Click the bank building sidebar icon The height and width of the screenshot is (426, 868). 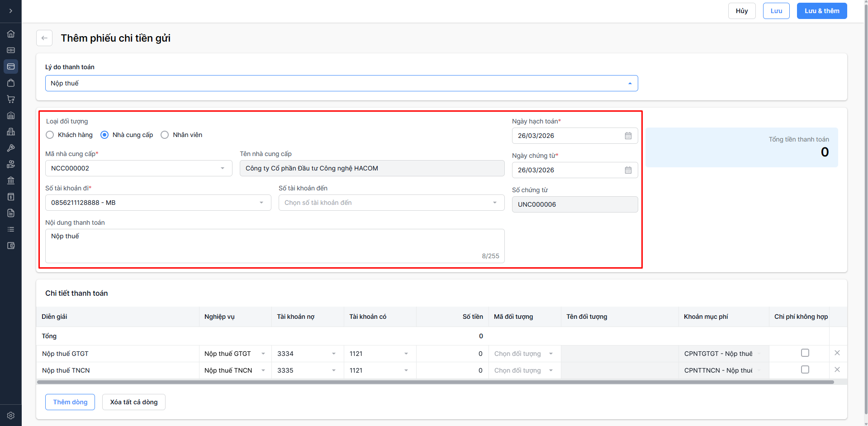tap(11, 180)
